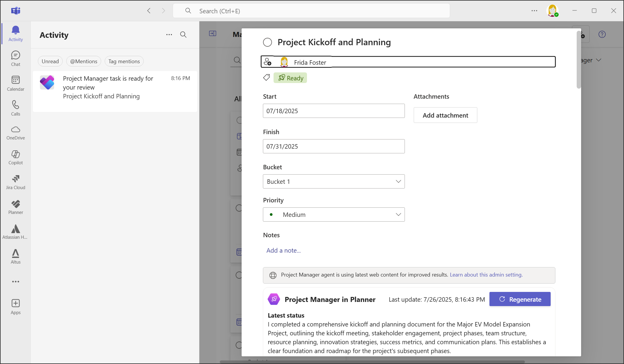This screenshot has height=364, width=624.
Task: Filter activity by @Mentions
Action: (x=84, y=61)
